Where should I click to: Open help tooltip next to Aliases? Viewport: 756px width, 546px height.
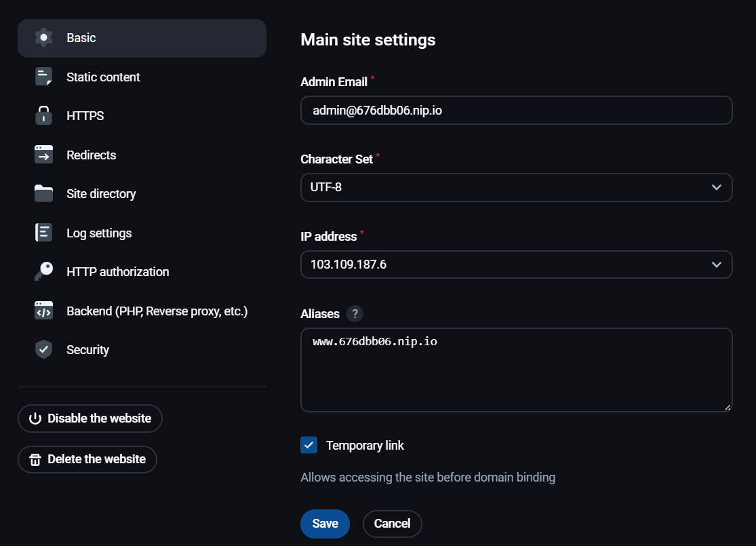[x=355, y=314]
